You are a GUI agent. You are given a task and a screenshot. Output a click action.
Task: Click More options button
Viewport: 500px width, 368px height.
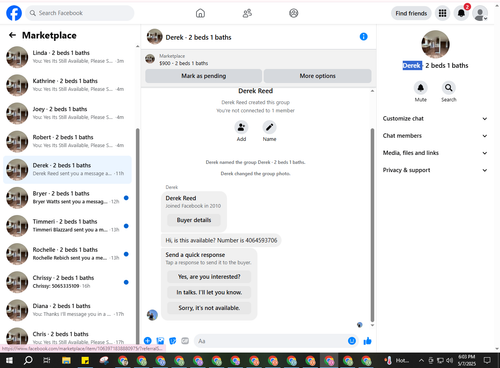click(x=317, y=76)
